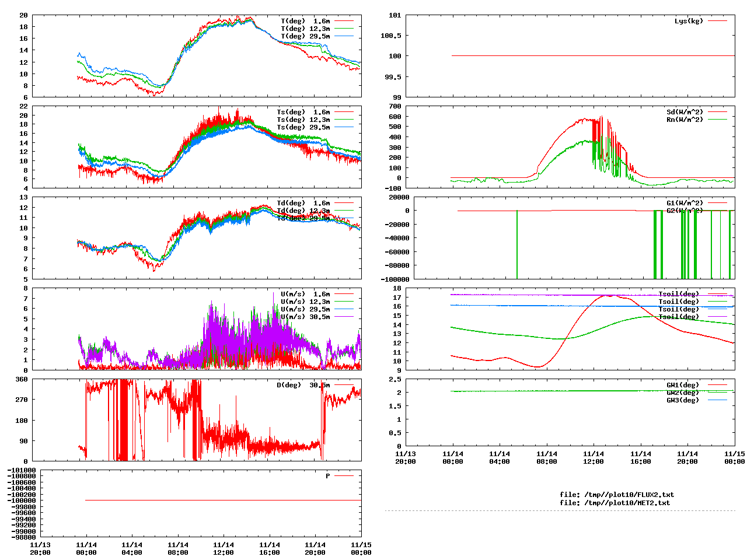Select the G2(W/m^2) legend label
Screen dimensions: 747x560
point(685,211)
